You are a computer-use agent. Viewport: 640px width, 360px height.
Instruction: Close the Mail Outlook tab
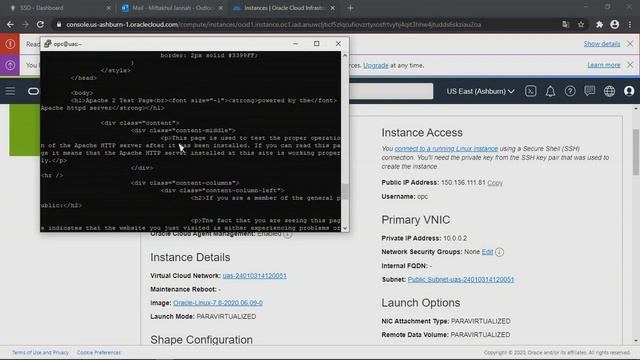tap(220, 8)
